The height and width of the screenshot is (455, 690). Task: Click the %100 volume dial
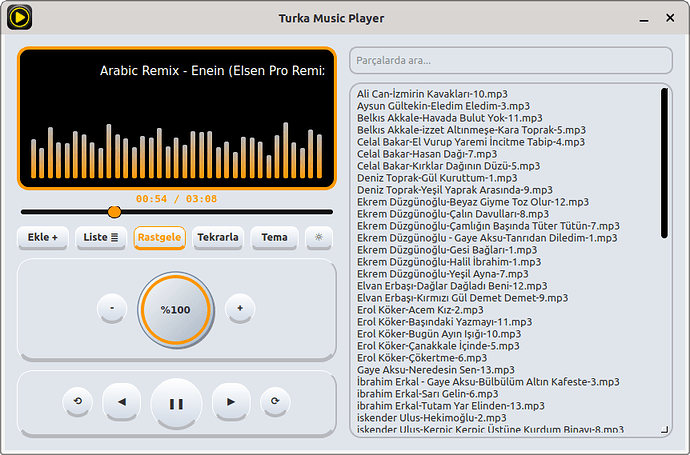pos(175,309)
